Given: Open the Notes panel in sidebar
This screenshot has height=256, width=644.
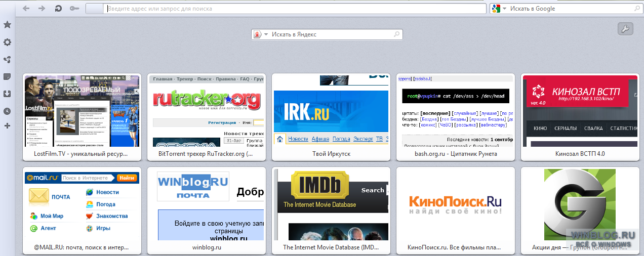Looking at the screenshot, I should [7, 77].
